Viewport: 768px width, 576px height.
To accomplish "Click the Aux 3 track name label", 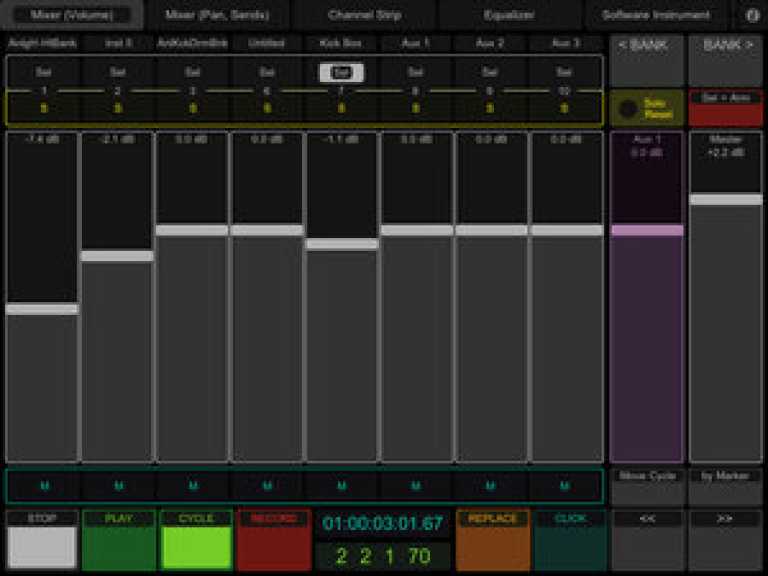I will coord(565,43).
